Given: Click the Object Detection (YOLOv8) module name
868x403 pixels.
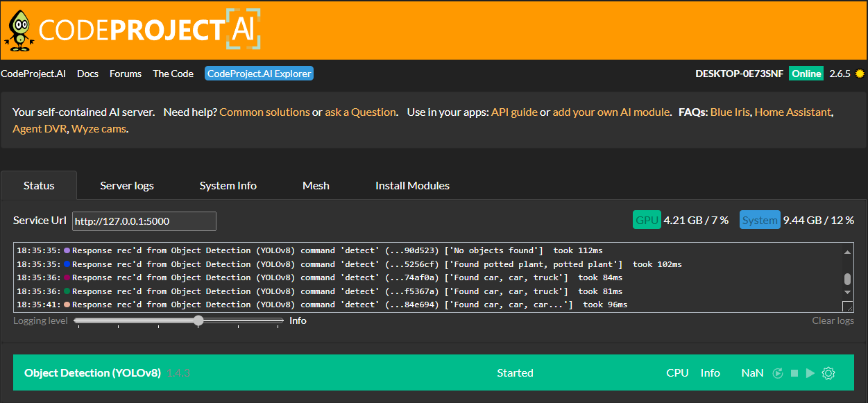Looking at the screenshot, I should tap(92, 373).
